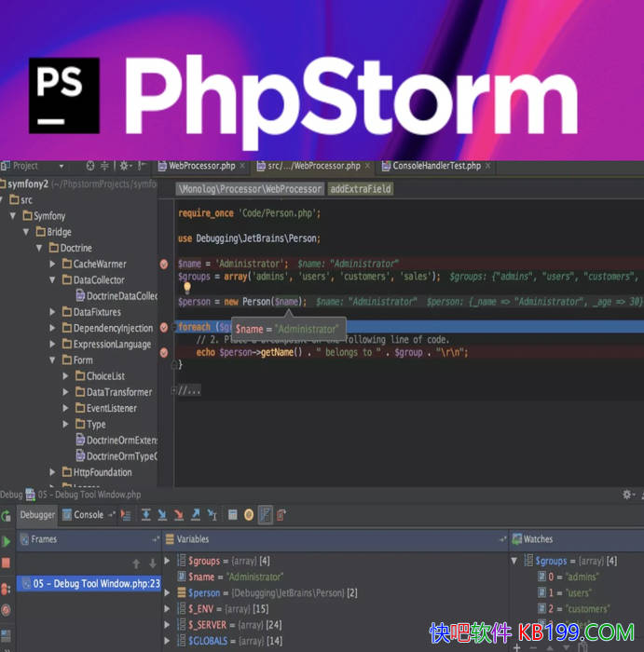Close the ConsoleHandlerTest.php tab
The image size is (644, 652).
(487, 166)
